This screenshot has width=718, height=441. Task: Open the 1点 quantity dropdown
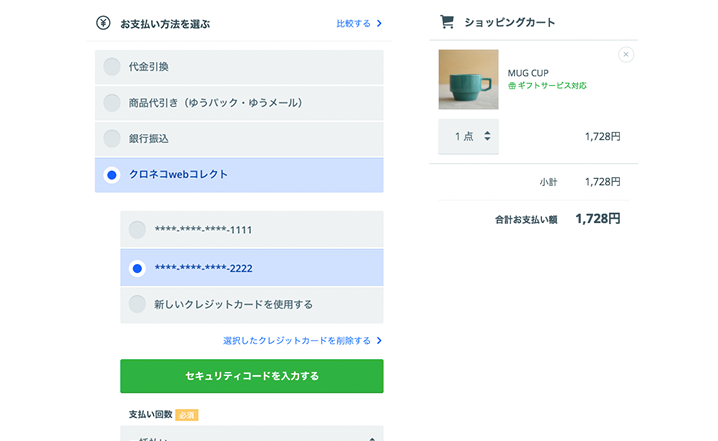(x=468, y=137)
